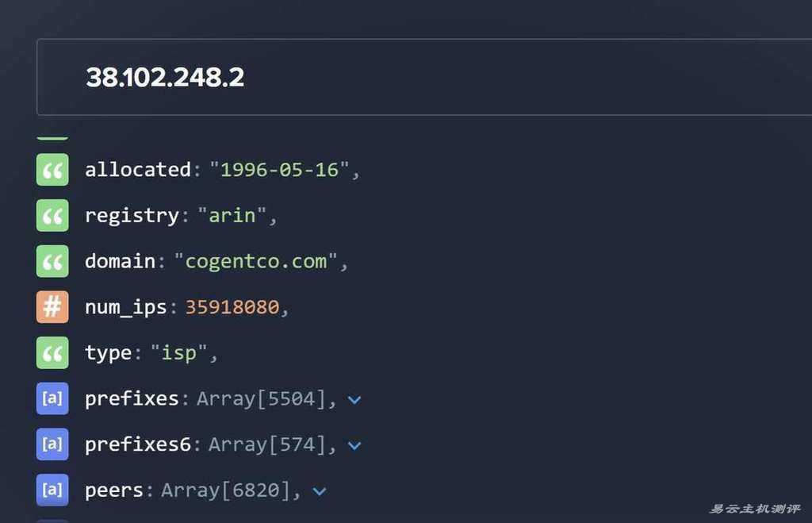
Task: Click the string icon beside registry
Action: [52, 216]
